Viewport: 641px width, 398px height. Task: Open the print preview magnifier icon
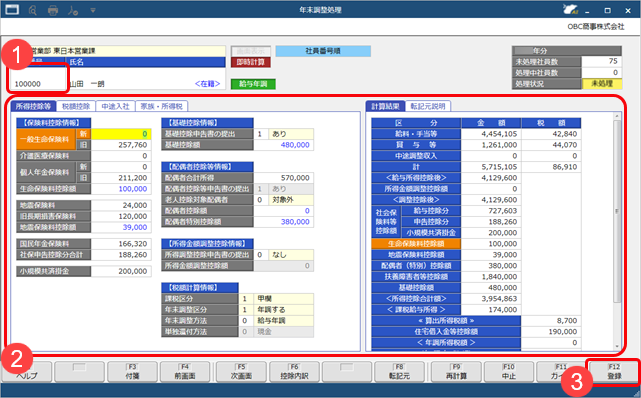[33, 10]
